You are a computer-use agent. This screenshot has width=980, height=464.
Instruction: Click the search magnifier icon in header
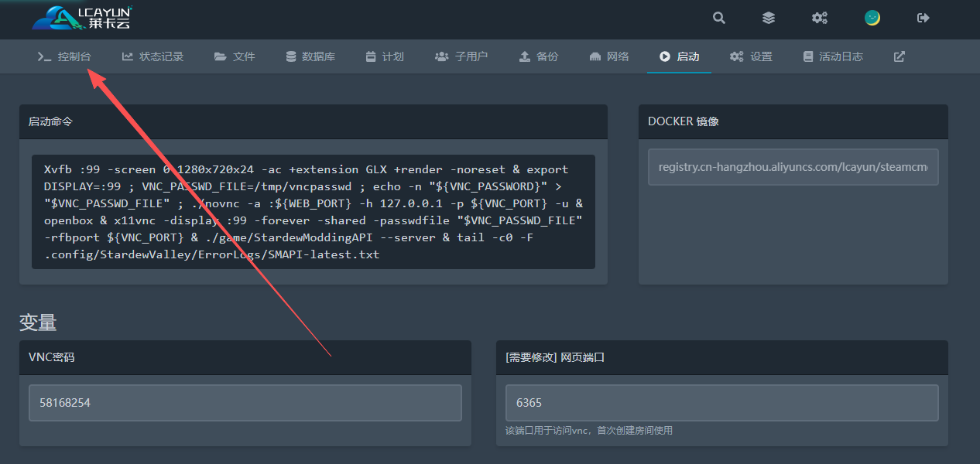[719, 18]
